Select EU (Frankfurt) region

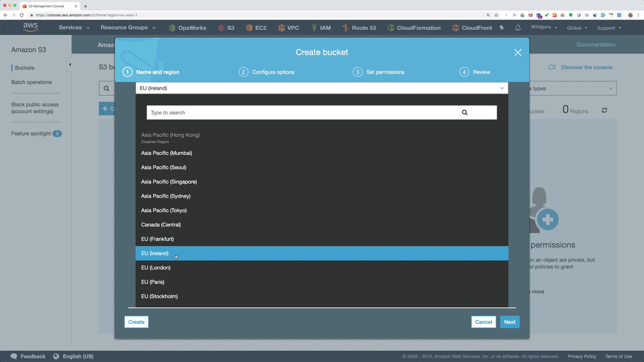(x=321, y=239)
